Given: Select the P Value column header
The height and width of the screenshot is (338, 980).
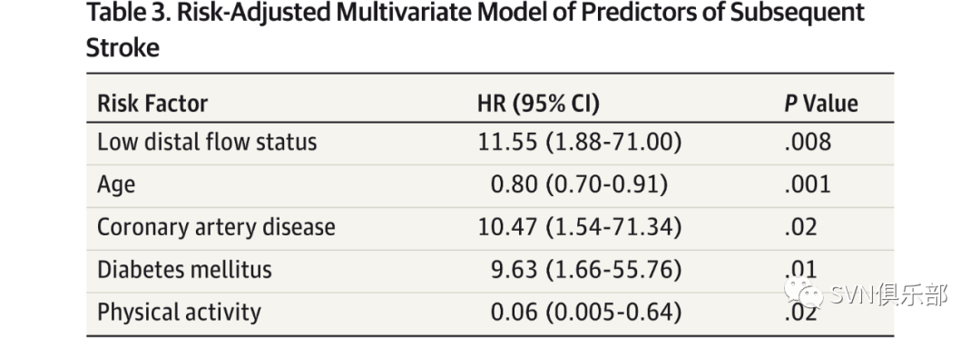Looking at the screenshot, I should [820, 104].
